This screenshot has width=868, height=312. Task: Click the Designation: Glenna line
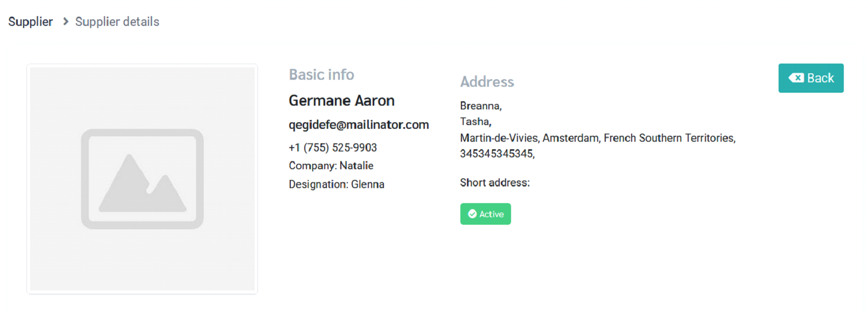click(x=337, y=184)
